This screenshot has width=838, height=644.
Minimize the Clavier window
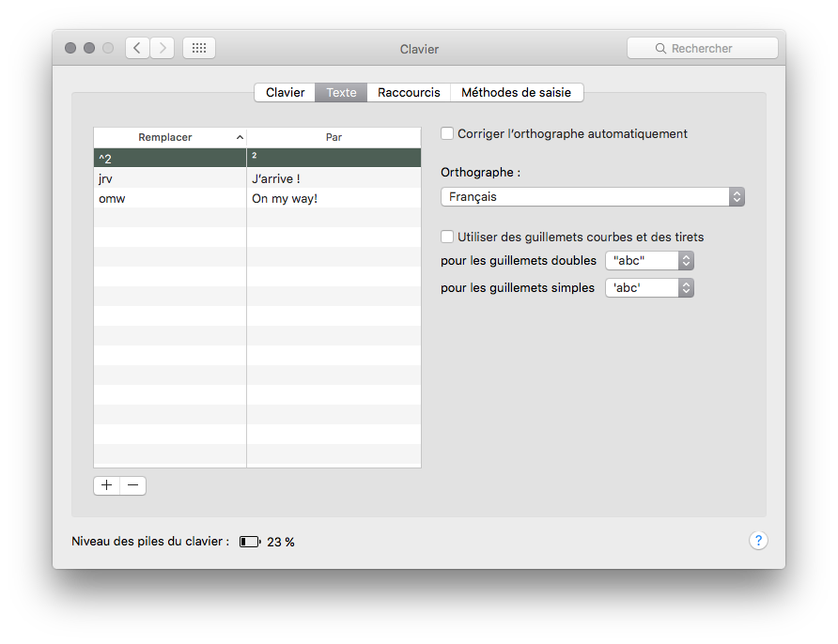tap(89, 48)
